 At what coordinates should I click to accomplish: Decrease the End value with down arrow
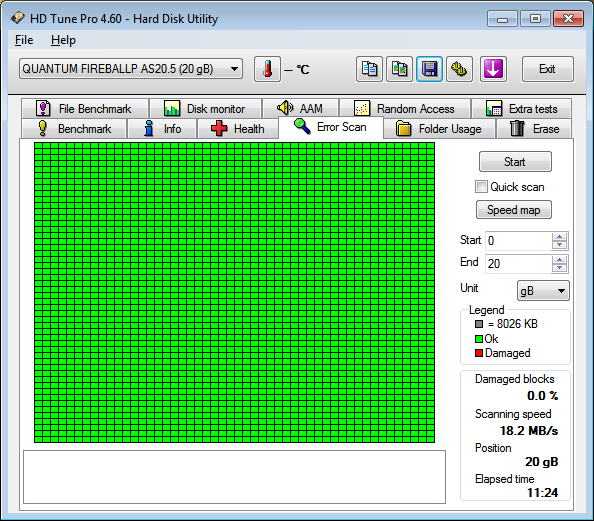pos(560,268)
